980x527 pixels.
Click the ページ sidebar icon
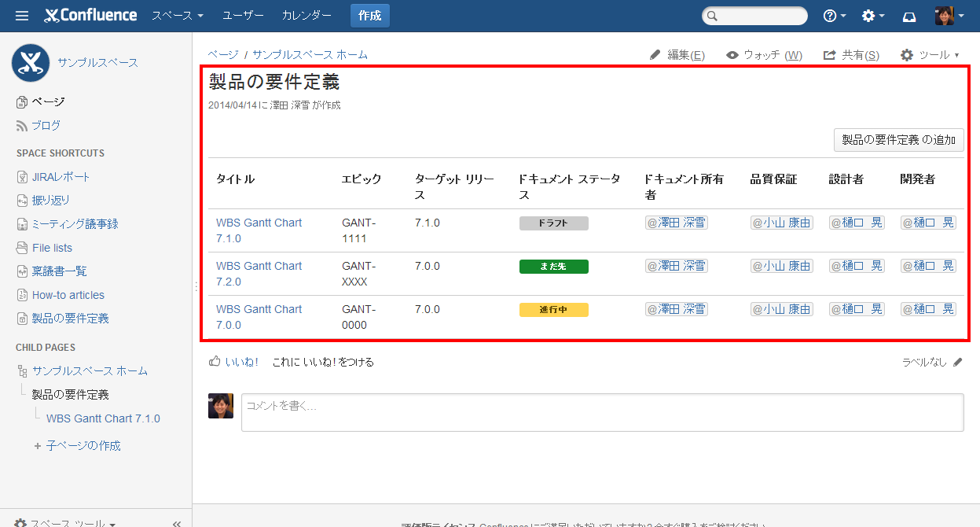pyautogui.click(x=22, y=101)
